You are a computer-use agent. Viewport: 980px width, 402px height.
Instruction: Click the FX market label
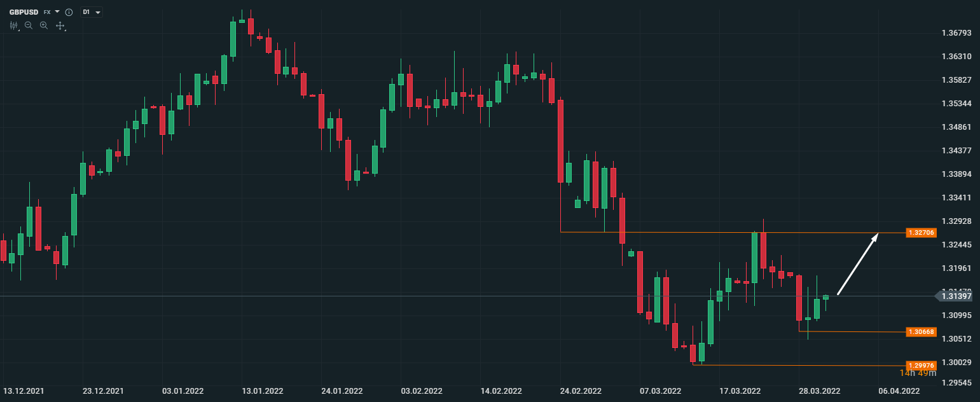coord(47,12)
